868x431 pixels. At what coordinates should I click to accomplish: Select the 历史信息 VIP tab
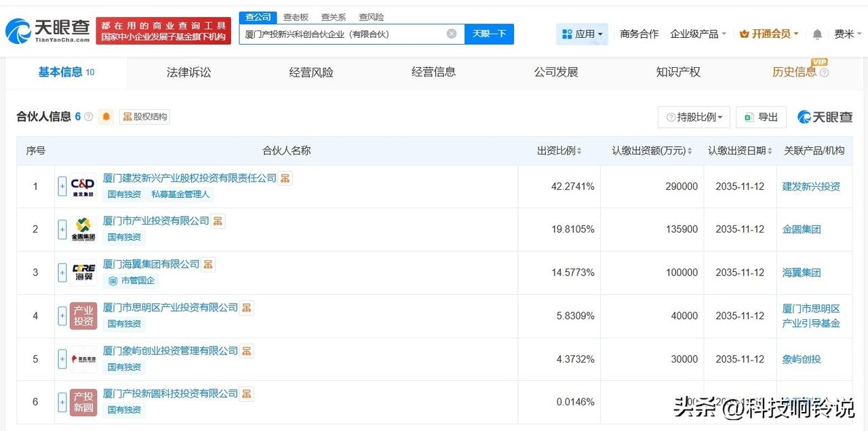coord(794,73)
